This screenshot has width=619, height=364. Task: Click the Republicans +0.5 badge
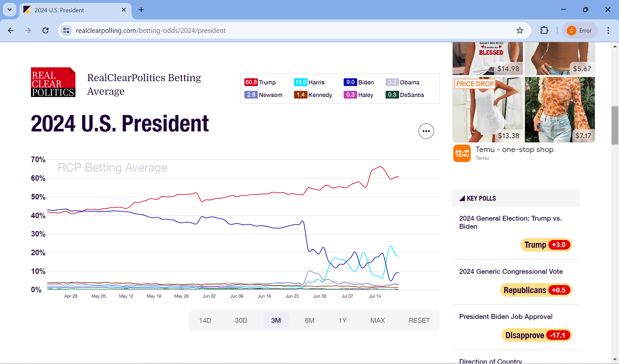(536, 290)
